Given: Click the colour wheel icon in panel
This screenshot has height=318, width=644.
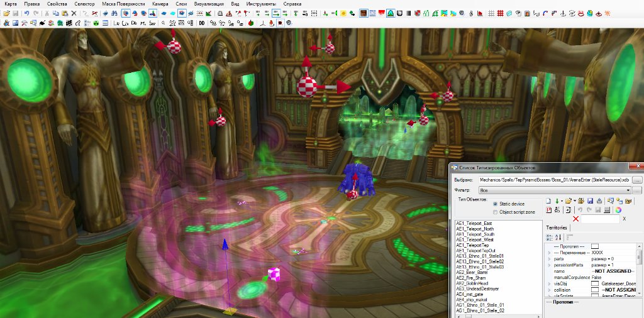Looking at the screenshot, I should tap(618, 210).
